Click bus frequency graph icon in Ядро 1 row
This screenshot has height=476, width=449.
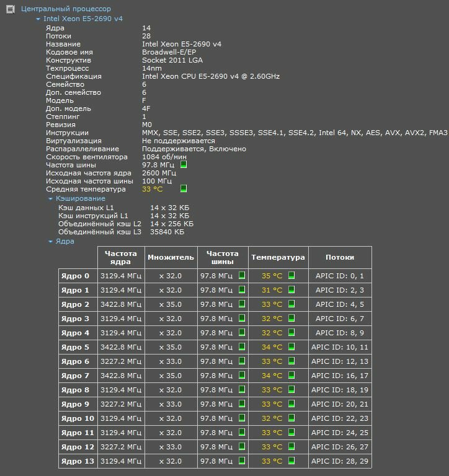point(242,289)
